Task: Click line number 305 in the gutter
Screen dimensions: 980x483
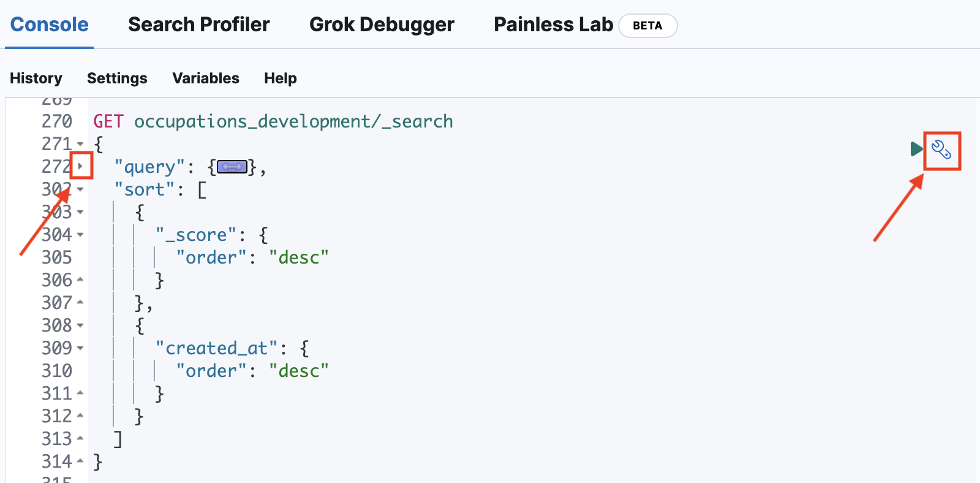Action: coord(57,257)
